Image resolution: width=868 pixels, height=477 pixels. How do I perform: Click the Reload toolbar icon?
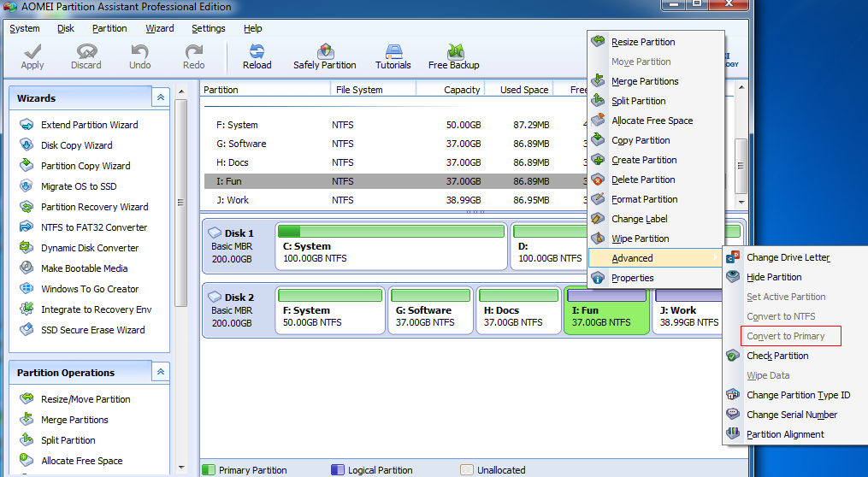pyautogui.click(x=257, y=51)
